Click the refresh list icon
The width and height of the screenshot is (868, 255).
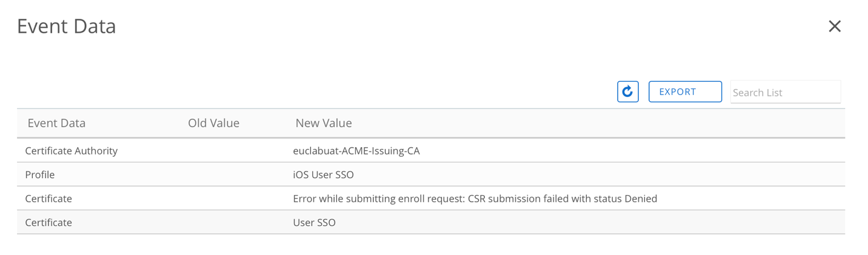click(x=627, y=92)
